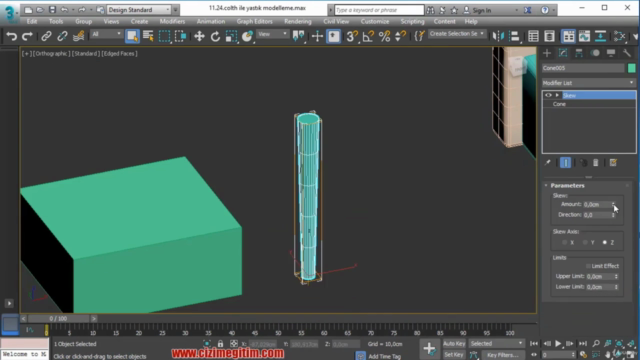Collapse Parameters rollout
640x360 pixels.
(567, 186)
